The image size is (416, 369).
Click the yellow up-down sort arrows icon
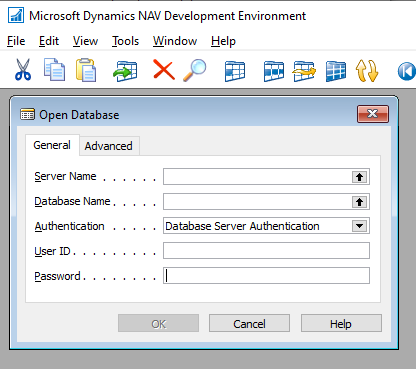pos(367,71)
